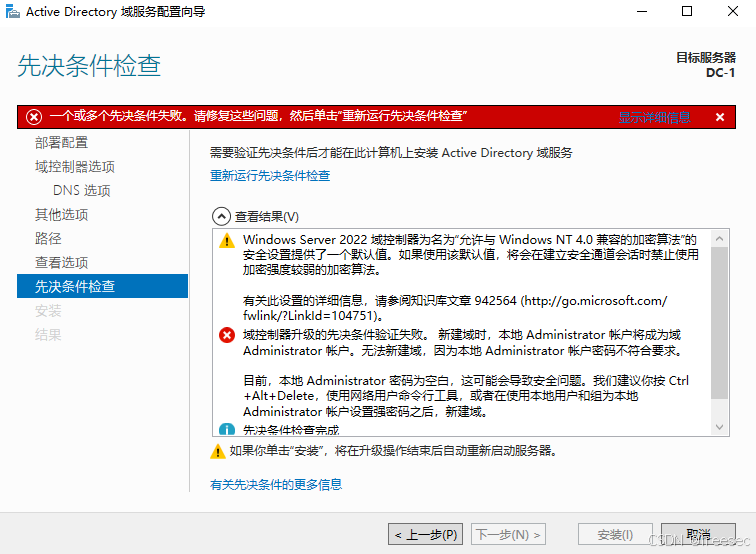Click the 下一步(N) next button
This screenshot has height=554, width=756.
click(x=508, y=534)
